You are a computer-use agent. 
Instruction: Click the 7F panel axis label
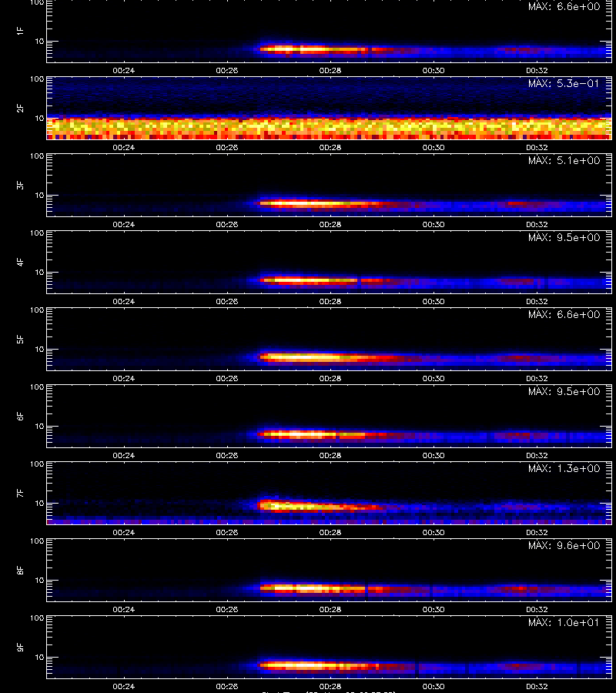click(20, 493)
